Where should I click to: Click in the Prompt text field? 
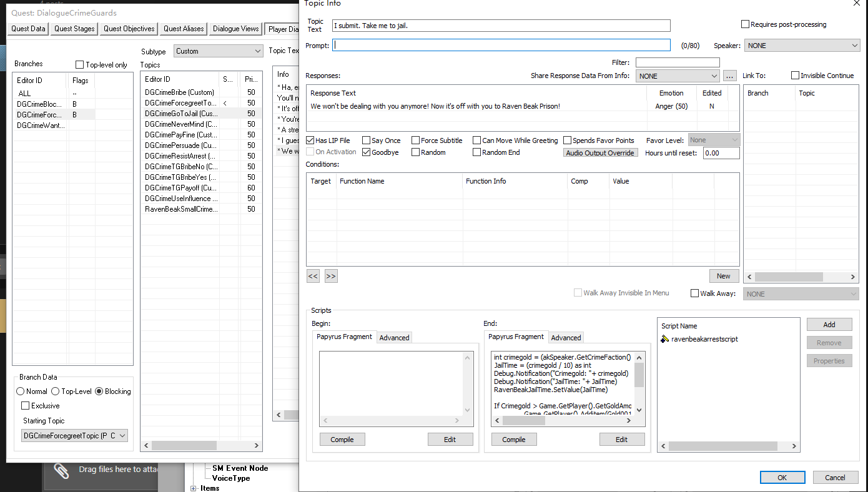pos(501,45)
